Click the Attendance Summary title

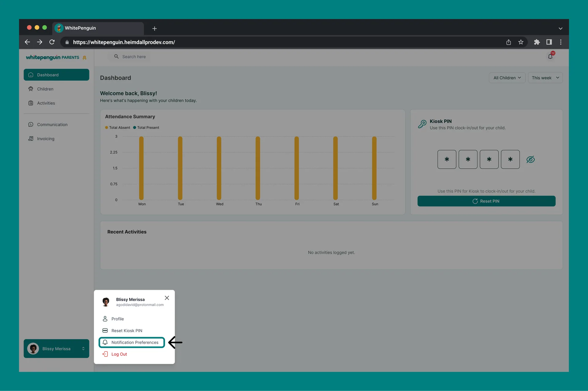click(130, 117)
